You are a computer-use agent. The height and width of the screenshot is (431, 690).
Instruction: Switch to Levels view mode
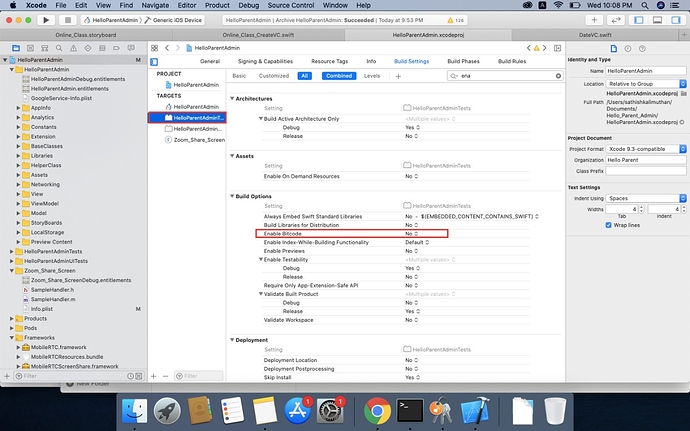[x=372, y=76]
